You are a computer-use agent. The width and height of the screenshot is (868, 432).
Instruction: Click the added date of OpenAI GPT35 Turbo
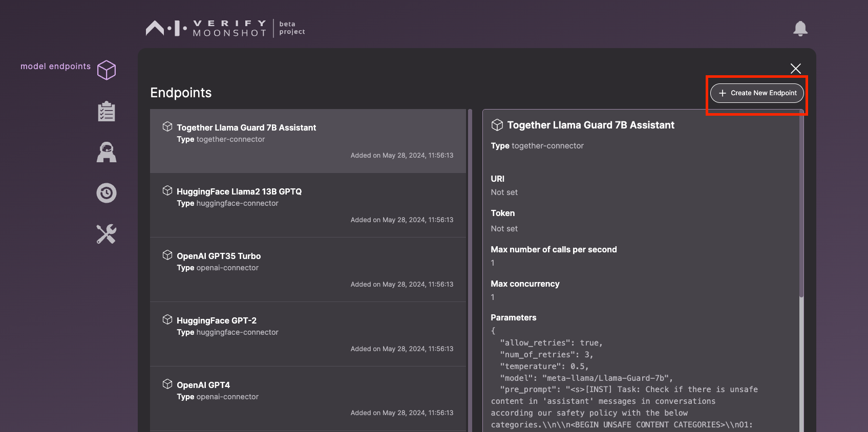(x=402, y=285)
